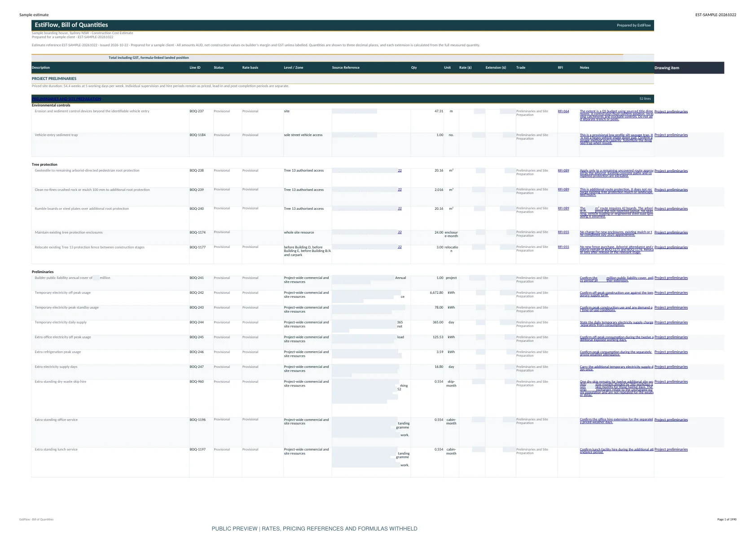Image resolution: width=756 pixels, height=535 pixels.
Task: Select line ID BOQ-243
Action: point(197,308)
